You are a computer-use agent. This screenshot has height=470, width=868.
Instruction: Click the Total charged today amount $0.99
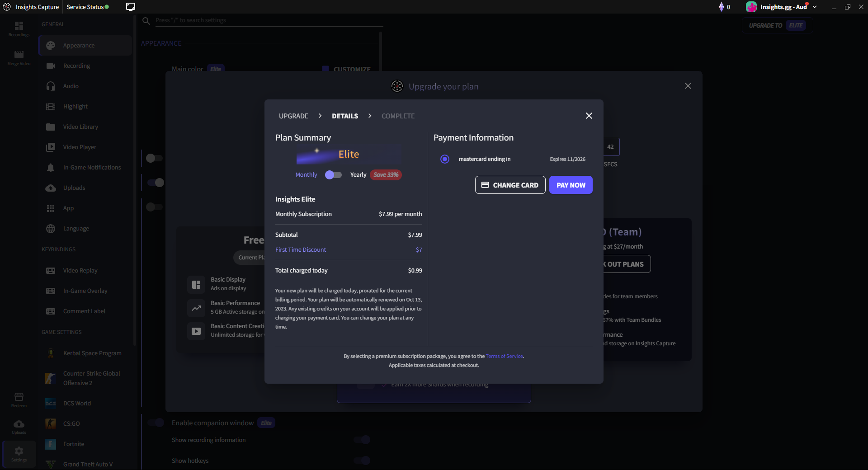click(x=415, y=271)
